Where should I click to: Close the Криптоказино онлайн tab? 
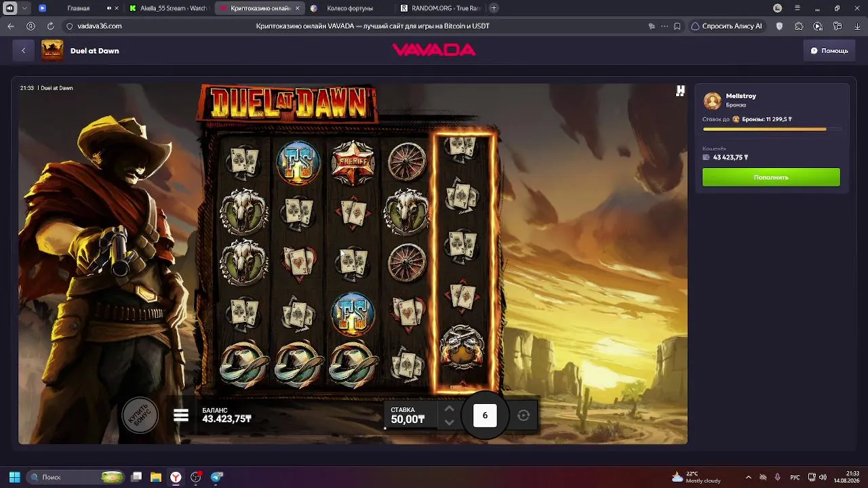(297, 8)
